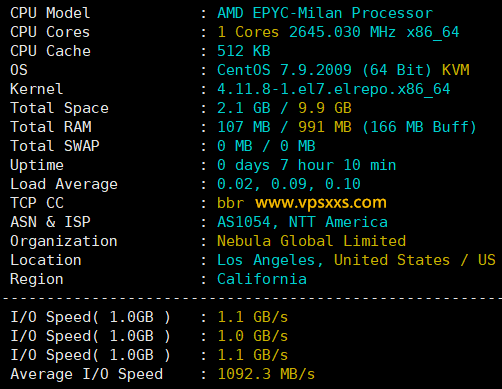Click the CPU Cores value line
The image size is (502, 389).
(338, 32)
